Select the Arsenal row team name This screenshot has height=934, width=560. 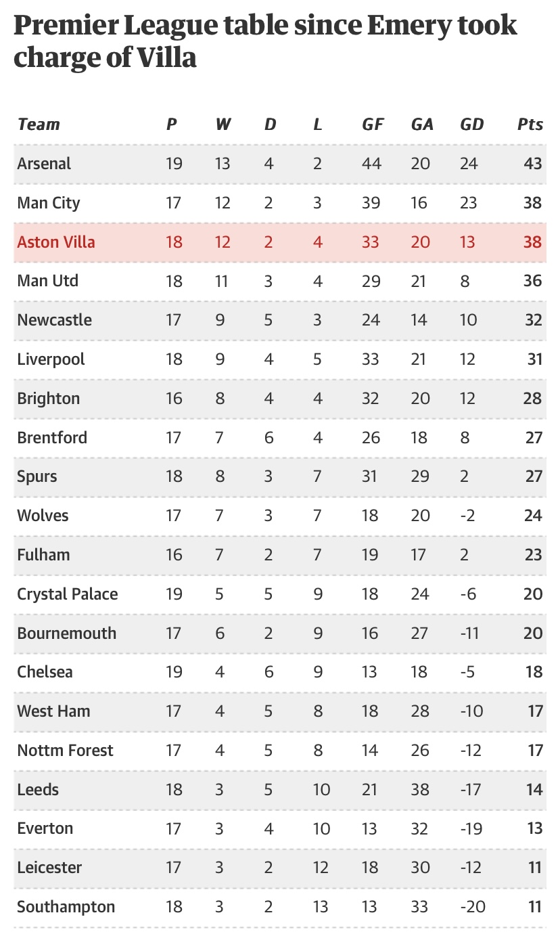[44, 164]
